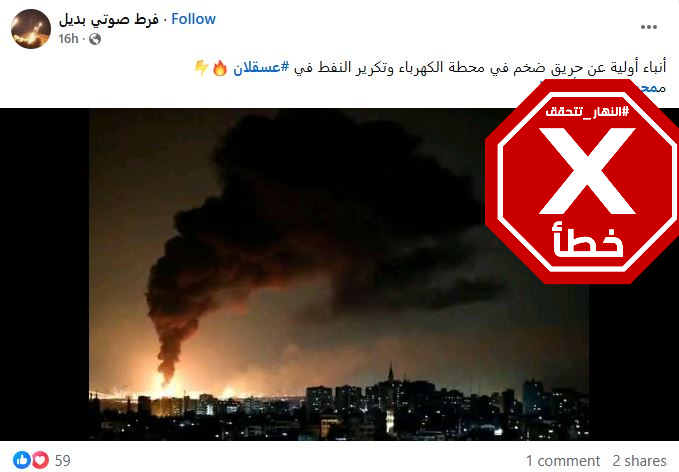Click the fire emoji in the post text
Image resolution: width=679 pixels, height=472 pixels.
(x=220, y=68)
